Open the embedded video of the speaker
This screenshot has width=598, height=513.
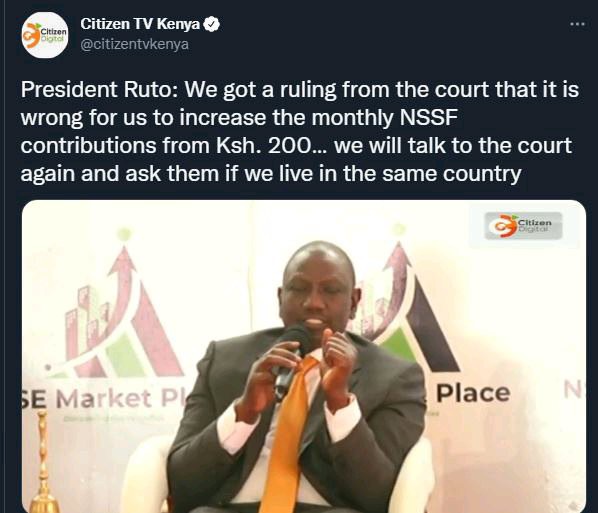point(304,356)
